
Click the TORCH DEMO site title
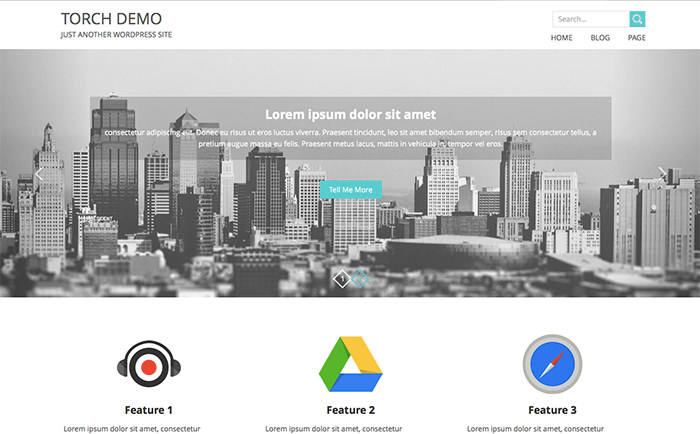pos(111,18)
